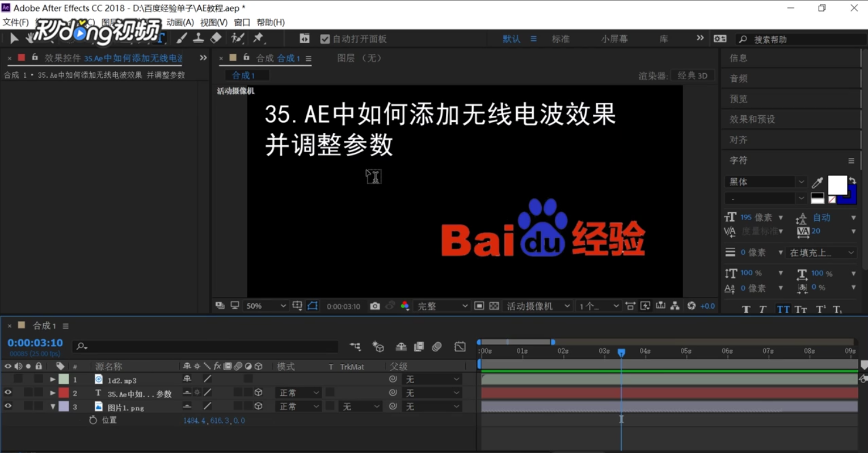
Task: Select the Selection arrow tool
Action: click(x=14, y=39)
